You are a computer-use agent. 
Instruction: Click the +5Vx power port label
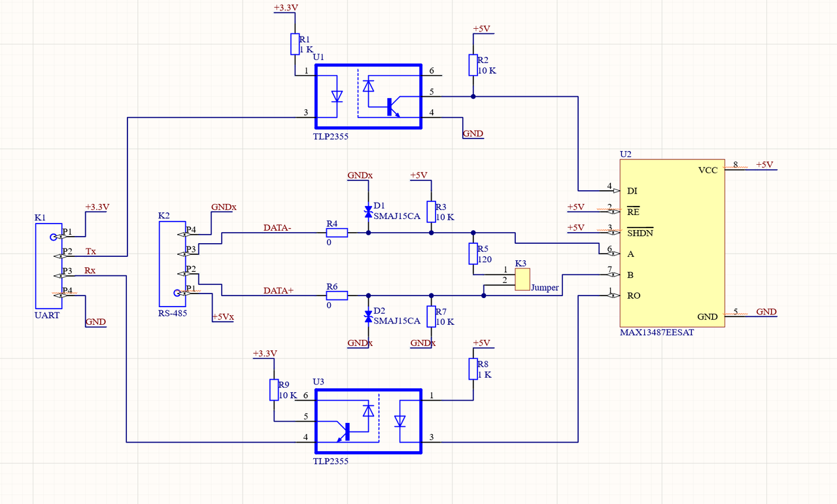(x=223, y=316)
